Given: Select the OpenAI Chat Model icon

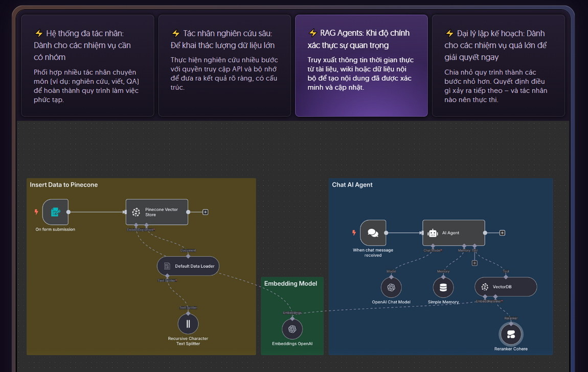Looking at the screenshot, I should (391, 287).
